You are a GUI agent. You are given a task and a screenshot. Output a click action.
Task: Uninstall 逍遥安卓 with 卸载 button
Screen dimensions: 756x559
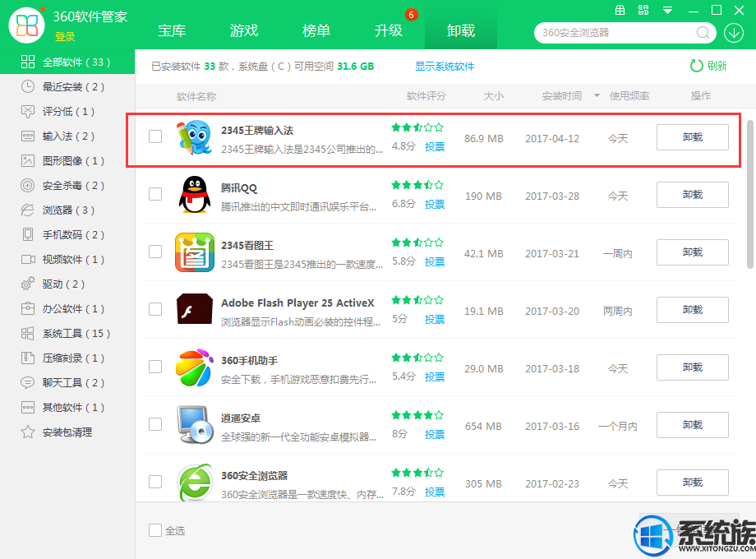[693, 425]
